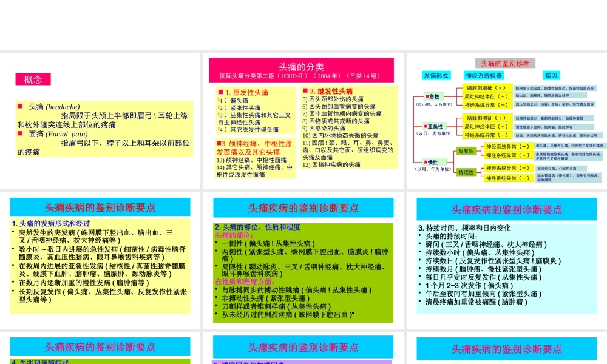Select the 头痛的分类 slide thumbnail

pyautogui.click(x=303, y=121)
